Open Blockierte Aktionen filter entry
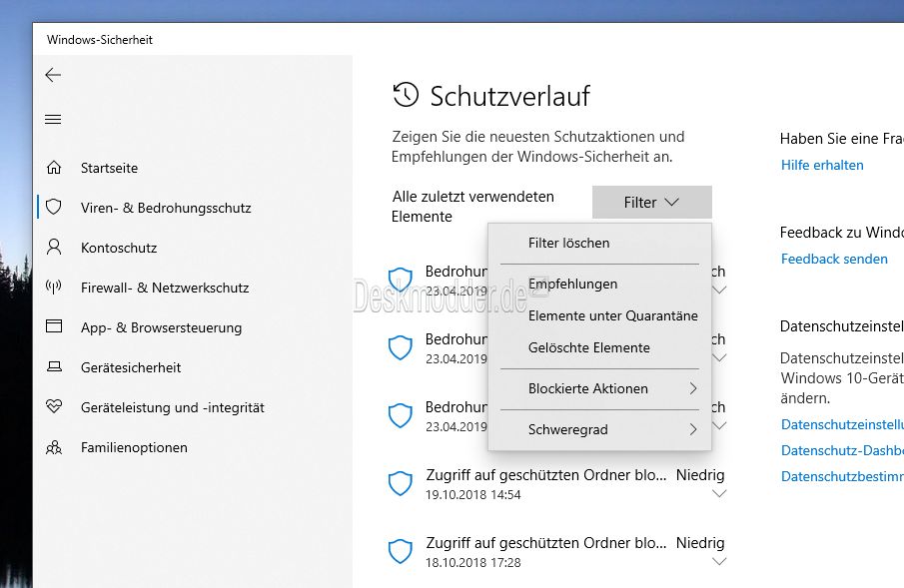This screenshot has width=904, height=588. pos(599,388)
